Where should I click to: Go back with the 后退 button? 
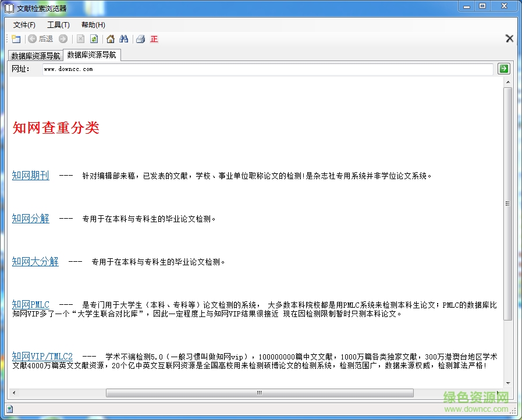coord(40,39)
